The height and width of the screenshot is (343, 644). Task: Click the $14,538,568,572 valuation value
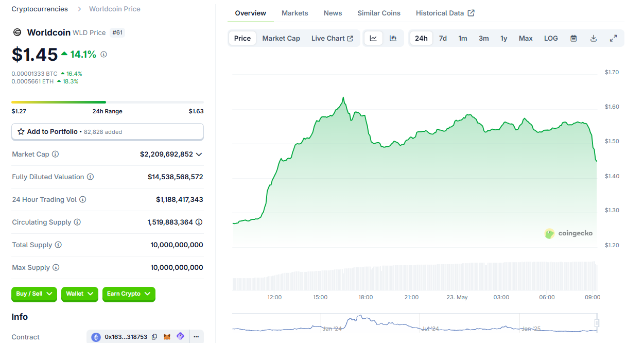(x=176, y=177)
